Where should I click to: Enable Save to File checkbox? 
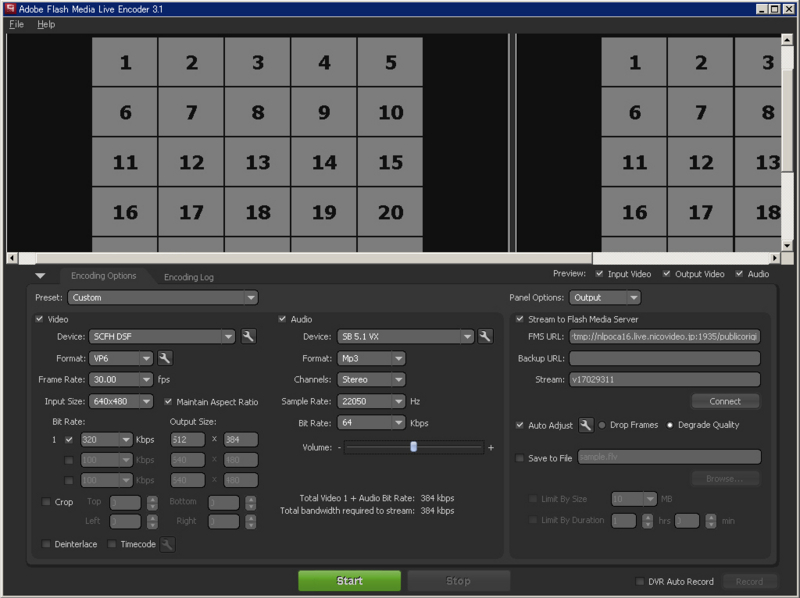click(519, 458)
